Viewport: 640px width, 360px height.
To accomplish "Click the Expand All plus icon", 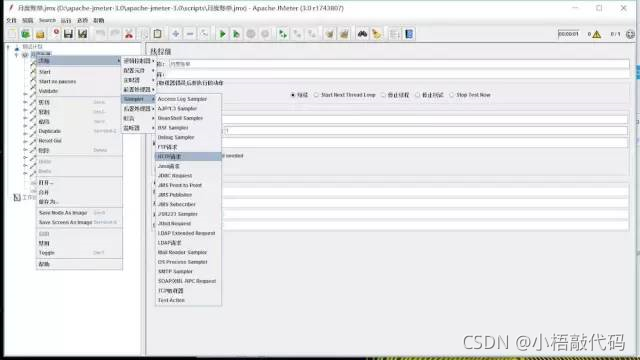I will [176, 34].
